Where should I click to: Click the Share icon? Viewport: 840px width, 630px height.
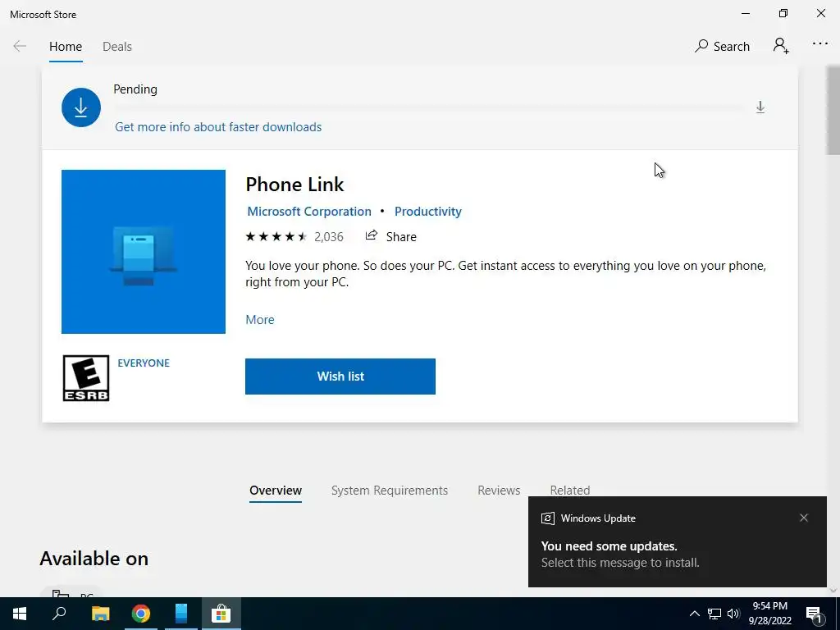point(371,235)
